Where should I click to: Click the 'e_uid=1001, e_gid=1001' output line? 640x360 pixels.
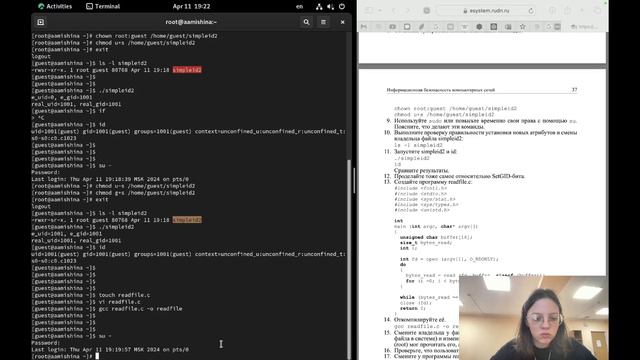[67, 233]
